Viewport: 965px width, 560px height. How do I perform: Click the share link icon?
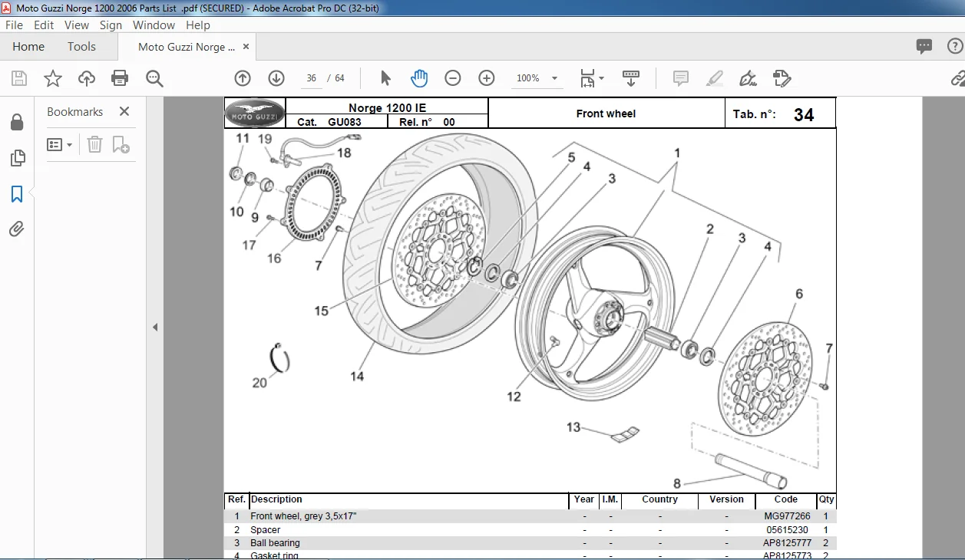tap(957, 78)
